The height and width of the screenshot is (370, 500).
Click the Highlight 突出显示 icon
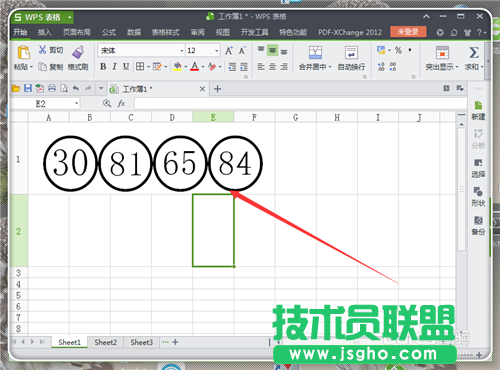pyautogui.click(x=442, y=53)
